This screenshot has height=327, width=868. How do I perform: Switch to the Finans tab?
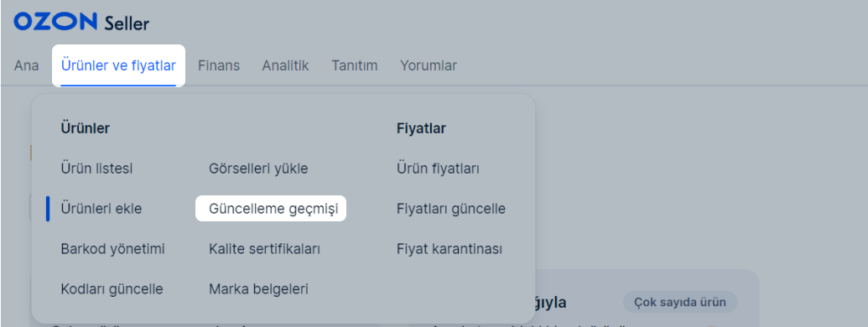tap(219, 66)
